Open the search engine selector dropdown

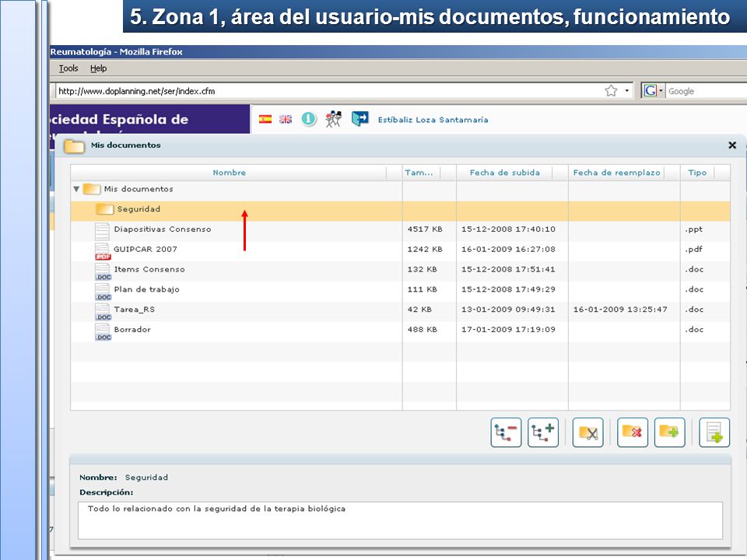(661, 90)
